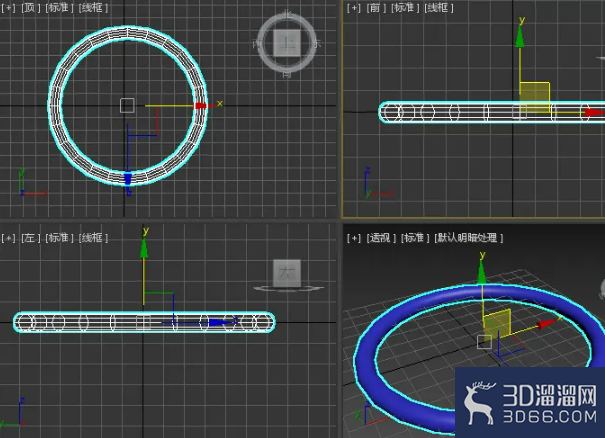The width and height of the screenshot is (605, 438).
Task: Open the [标准] menu in the Left viewport
Action: coord(59,238)
